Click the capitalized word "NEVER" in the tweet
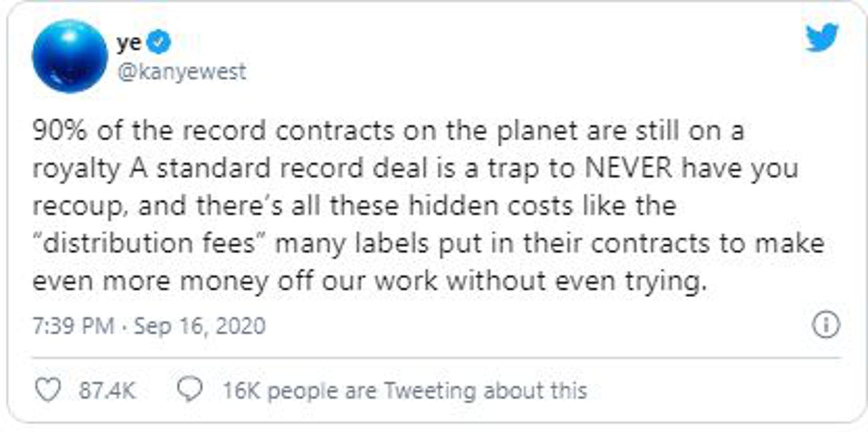The image size is (868, 432). click(x=628, y=168)
